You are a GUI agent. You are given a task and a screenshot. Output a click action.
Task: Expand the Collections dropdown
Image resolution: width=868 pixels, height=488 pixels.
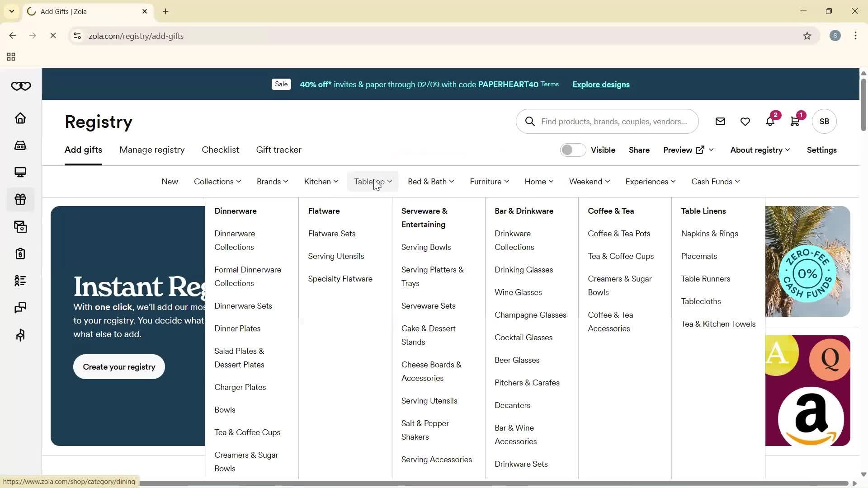point(217,181)
